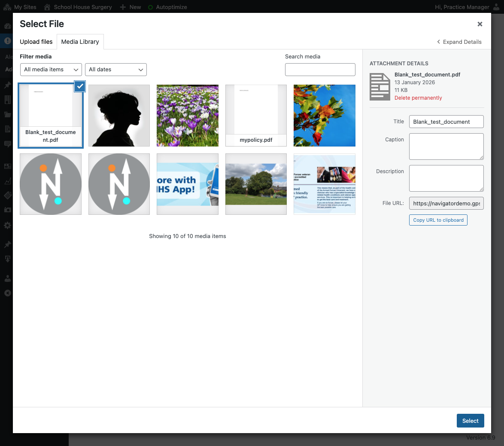
Task: Click the "Showing 10 of 10 media items" text
Action: [188, 236]
